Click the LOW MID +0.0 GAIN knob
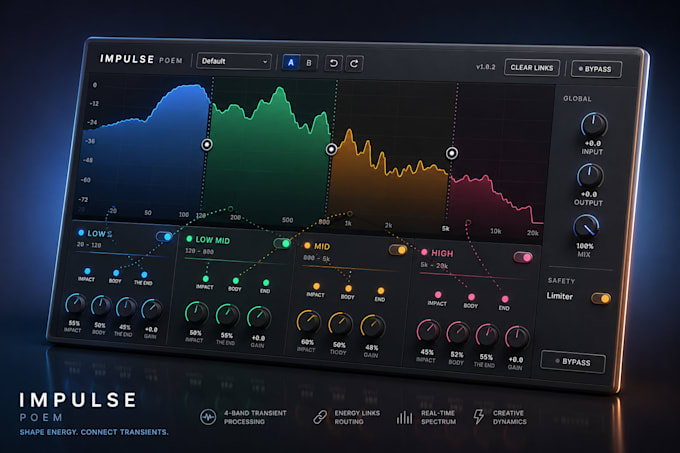Viewport: 680px width, 453px height. coord(259,317)
